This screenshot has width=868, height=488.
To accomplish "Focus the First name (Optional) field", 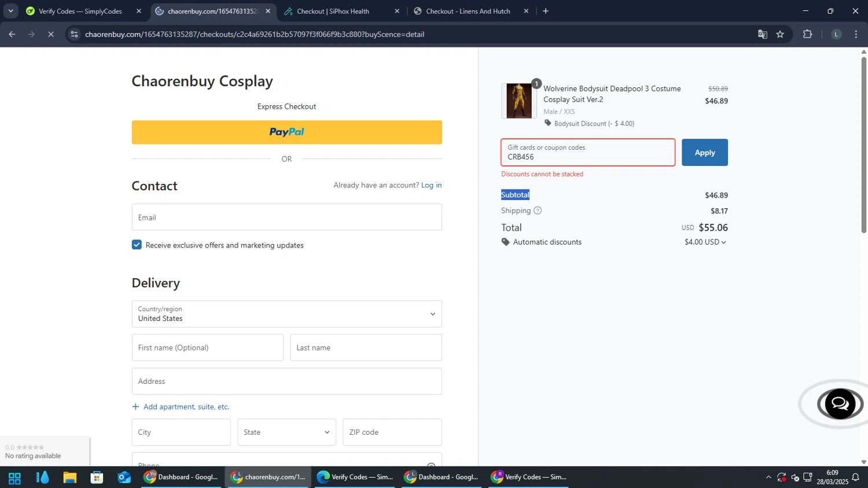I will 207,347.
